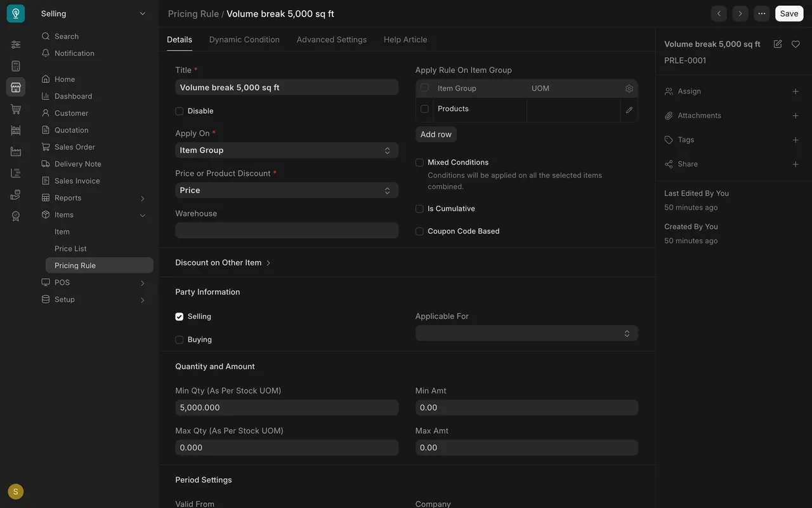Select the Products row checkbox

424,109
